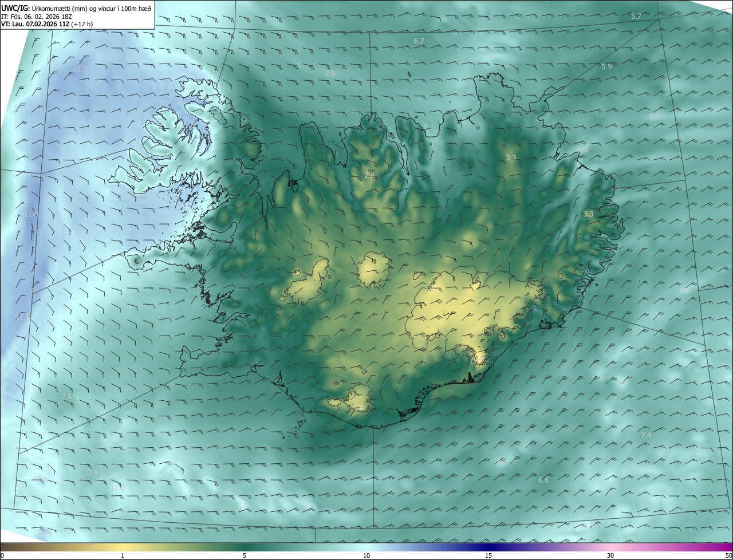Click the '7.6' value label on the map
This screenshot has height=560, width=733.
(x=66, y=397)
